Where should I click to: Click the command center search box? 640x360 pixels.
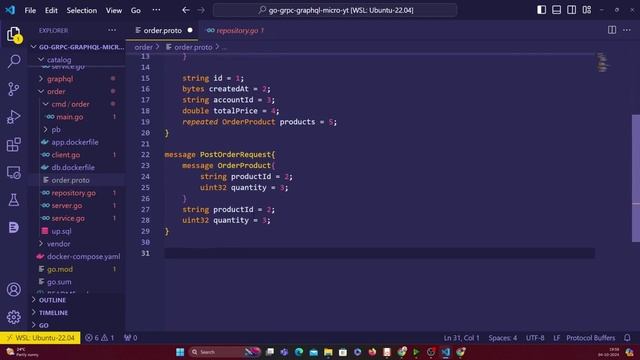click(335, 10)
